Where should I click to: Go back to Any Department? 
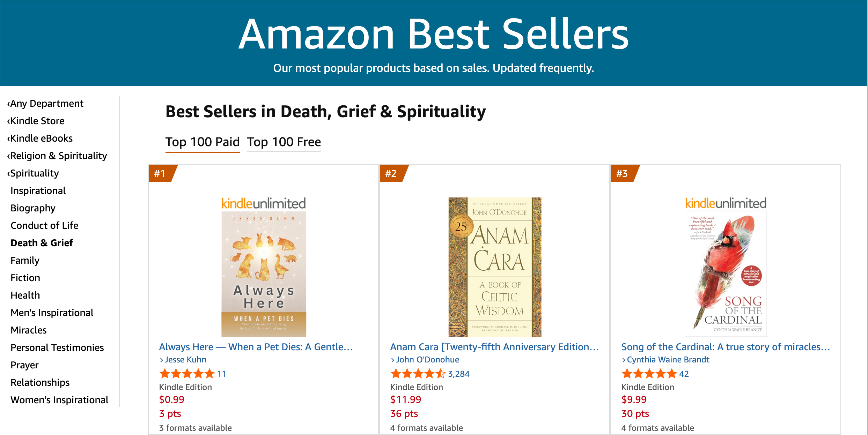46,104
